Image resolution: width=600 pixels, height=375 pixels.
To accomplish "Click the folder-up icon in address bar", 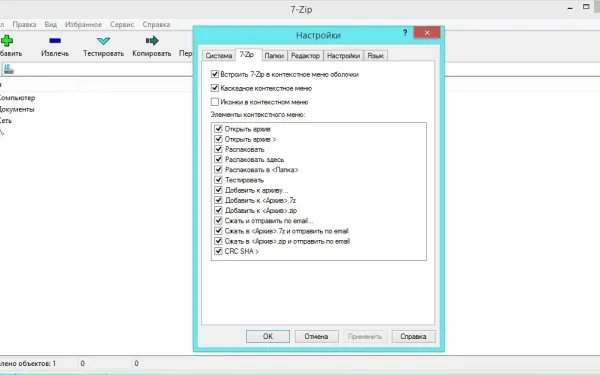I will 8,69.
